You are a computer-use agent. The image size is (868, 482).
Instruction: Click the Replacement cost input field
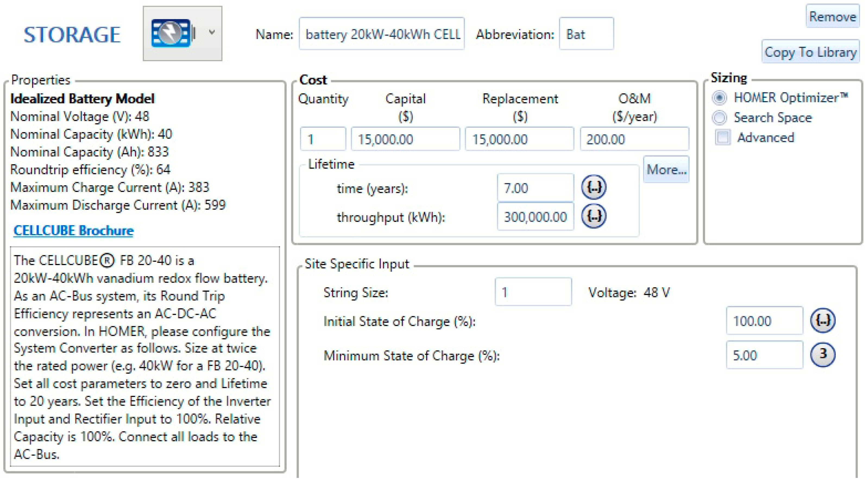[519, 139]
